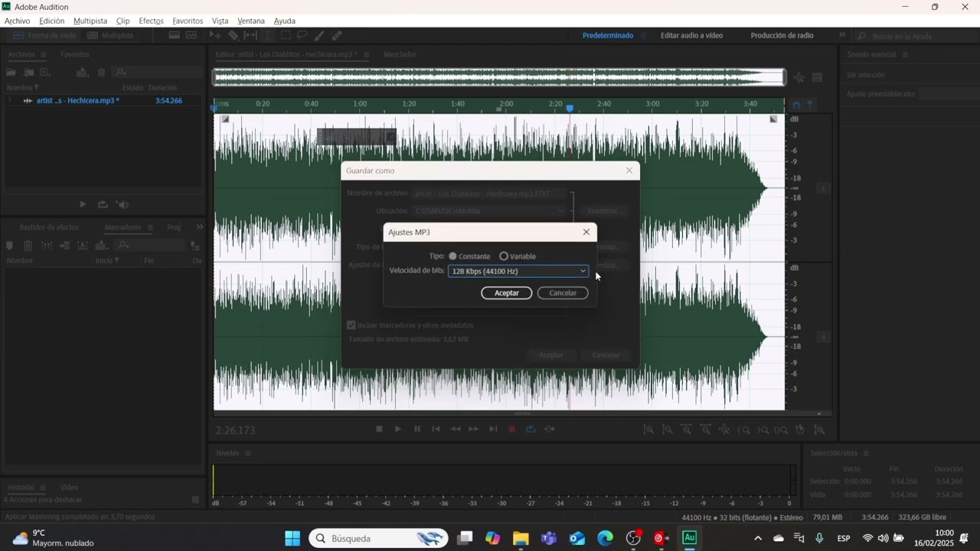
Task: Click Cancelar in Ajustes MP3 dialog
Action: point(563,293)
